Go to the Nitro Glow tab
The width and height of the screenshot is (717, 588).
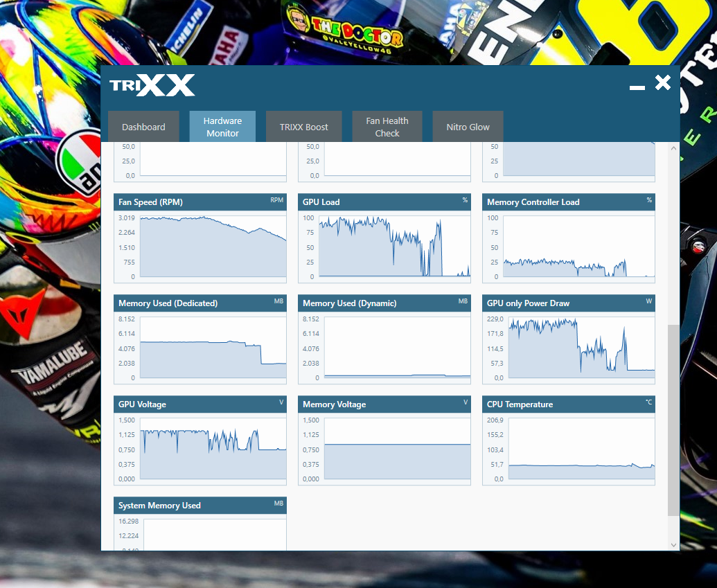(x=468, y=127)
